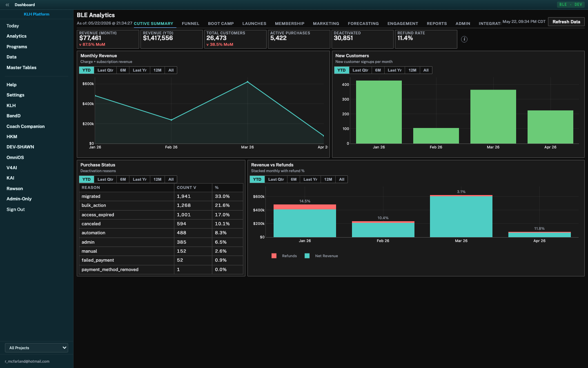The height and width of the screenshot is (368, 588).
Task: Open the Membership tab
Action: pyautogui.click(x=290, y=24)
